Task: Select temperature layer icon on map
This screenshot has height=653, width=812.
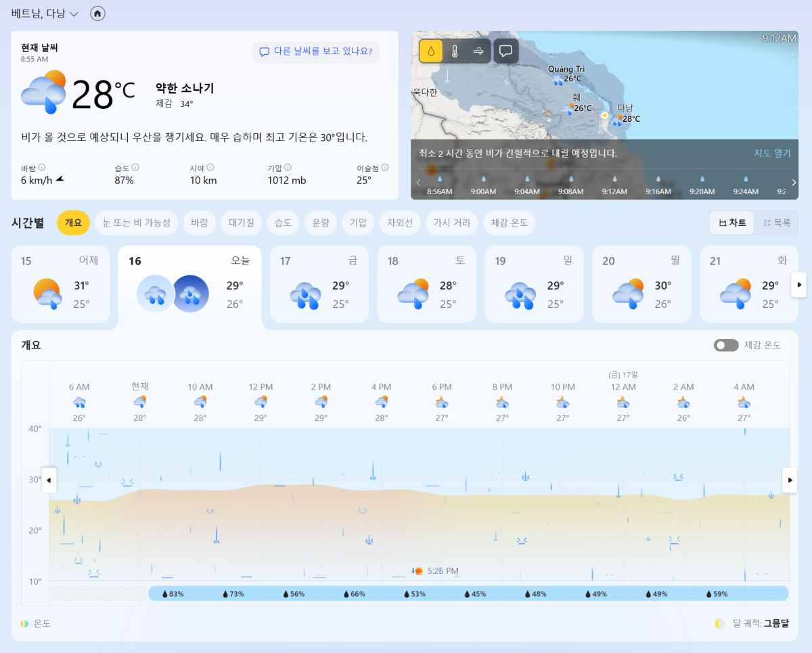Action: 455,51
